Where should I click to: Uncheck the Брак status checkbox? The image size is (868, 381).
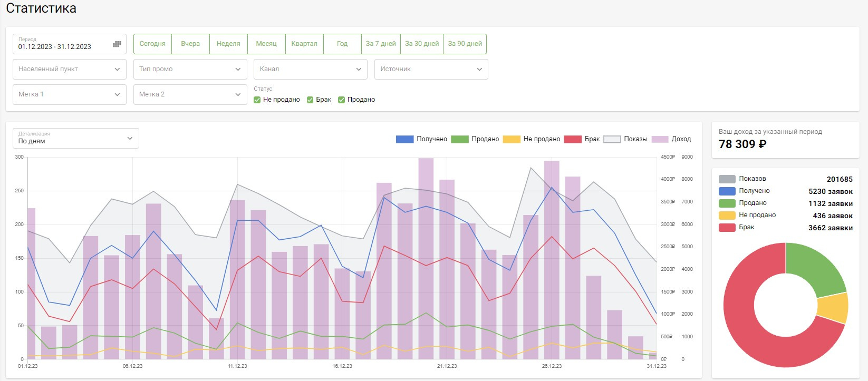[x=310, y=100]
